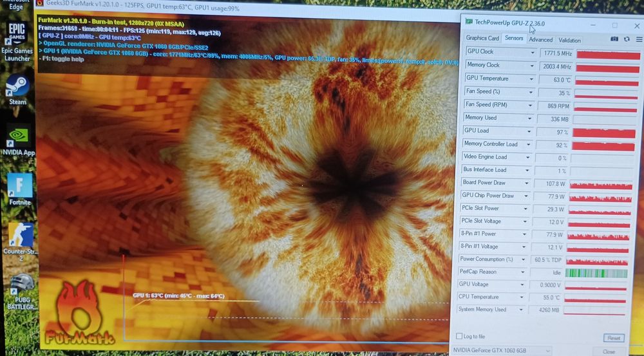The width and height of the screenshot is (644, 356).
Task: Click the FurMark flame logo
Action: pyautogui.click(x=80, y=314)
